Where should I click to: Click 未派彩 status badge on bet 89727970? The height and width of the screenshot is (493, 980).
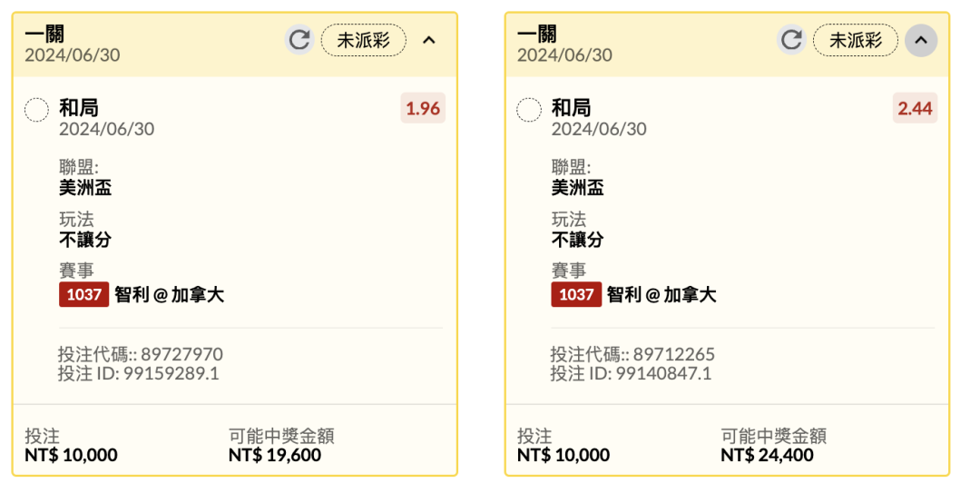coord(363,40)
